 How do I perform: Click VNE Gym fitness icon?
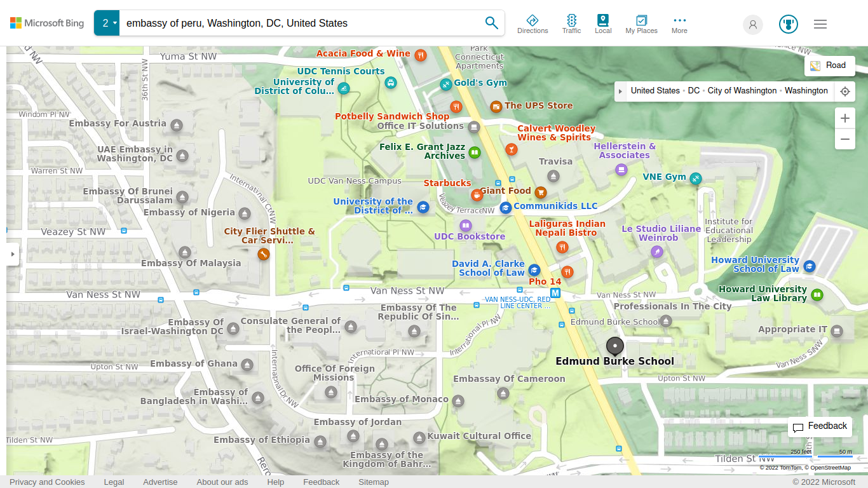696,179
